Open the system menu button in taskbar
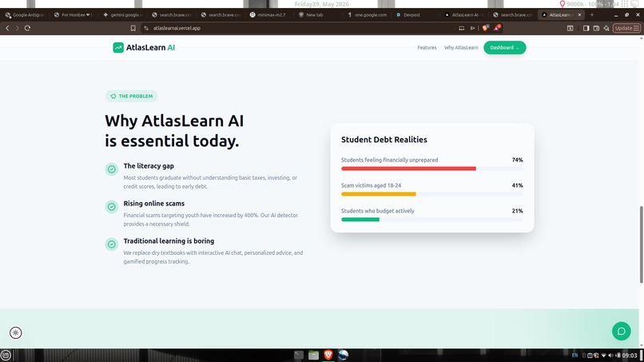 coord(6,355)
